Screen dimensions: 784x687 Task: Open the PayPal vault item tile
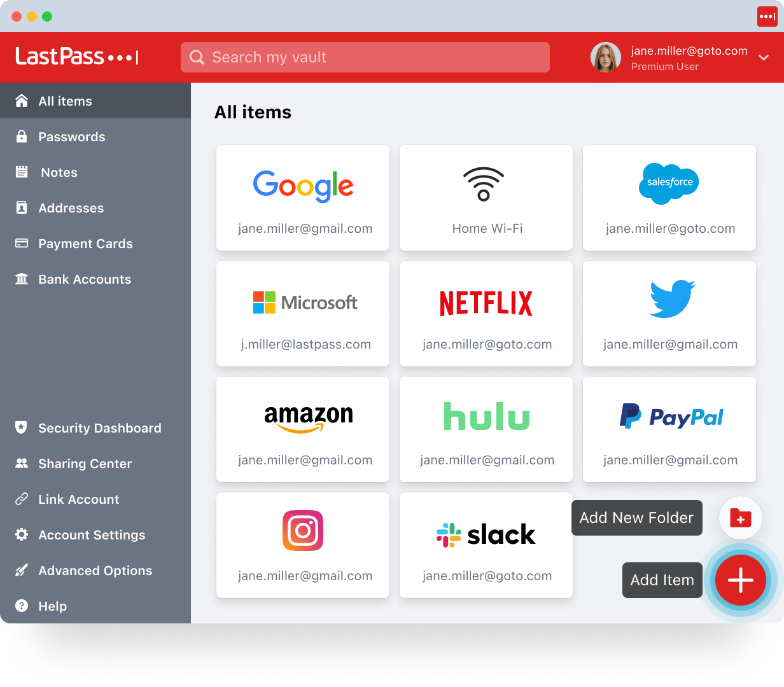coord(669,429)
